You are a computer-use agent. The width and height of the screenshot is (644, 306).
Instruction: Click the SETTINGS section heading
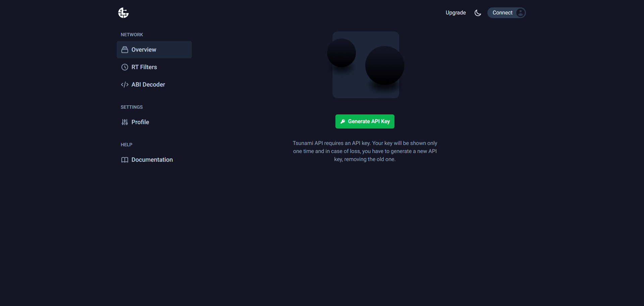(131, 107)
